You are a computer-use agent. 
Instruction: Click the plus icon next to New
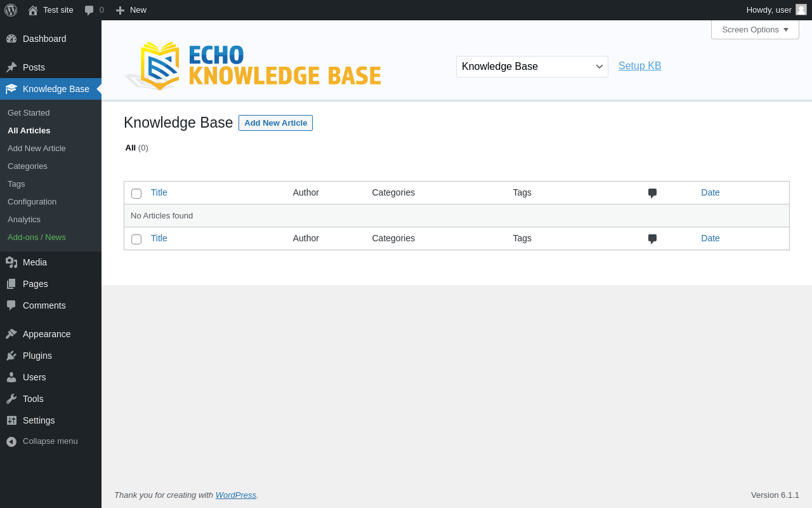coord(120,10)
